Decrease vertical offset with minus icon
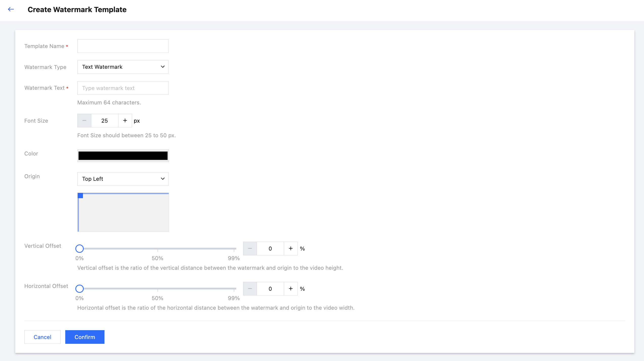Viewport: 644px width, 361px height. tap(250, 249)
